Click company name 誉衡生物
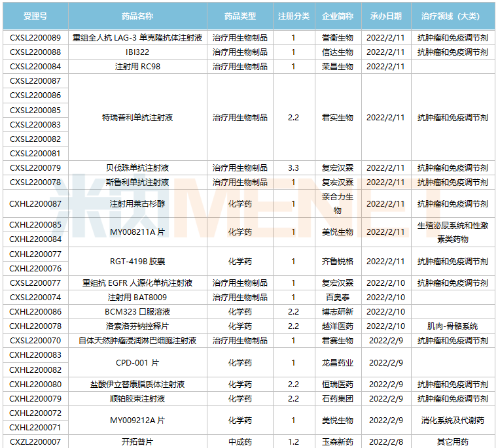Viewport: 498px width, 448px height. (338, 38)
